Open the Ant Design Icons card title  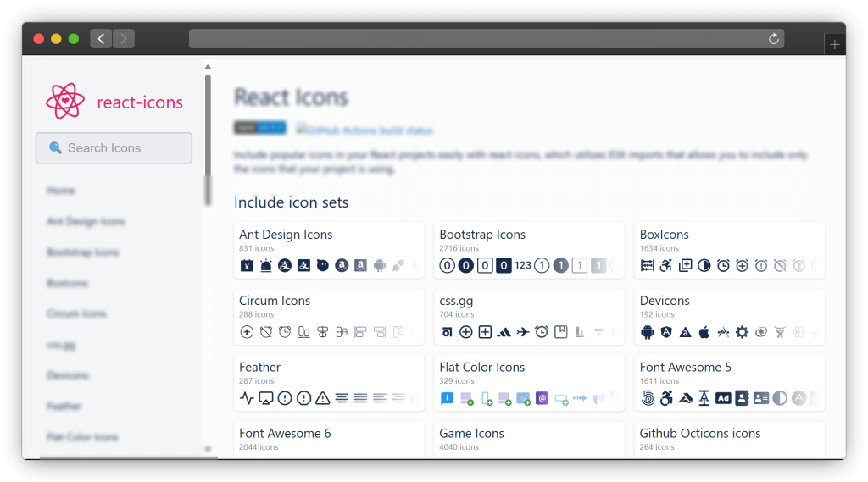pos(286,235)
